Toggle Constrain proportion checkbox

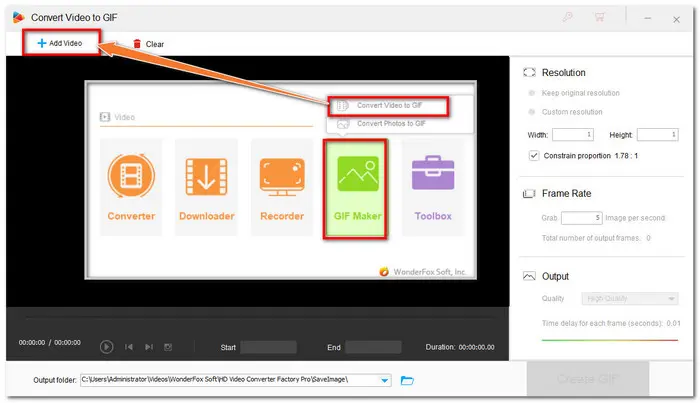click(534, 155)
